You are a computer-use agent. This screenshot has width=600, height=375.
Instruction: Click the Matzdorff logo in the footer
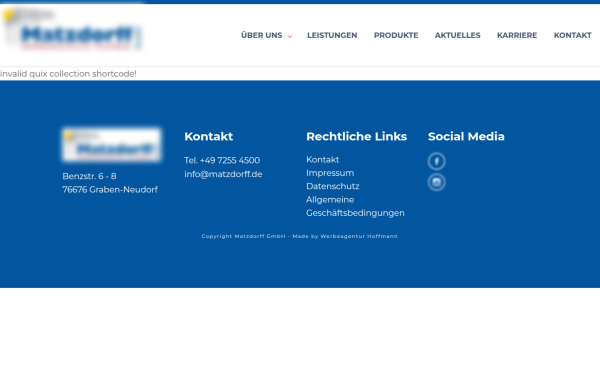[x=111, y=145]
